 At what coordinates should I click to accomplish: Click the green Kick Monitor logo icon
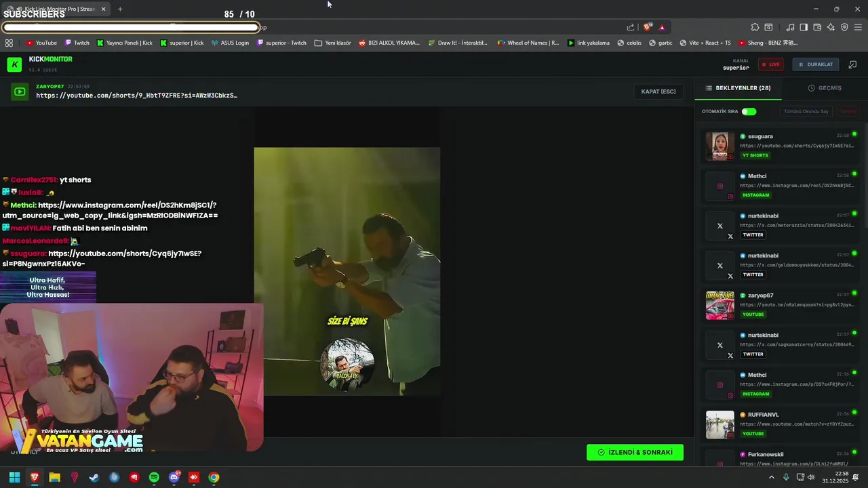[14, 64]
